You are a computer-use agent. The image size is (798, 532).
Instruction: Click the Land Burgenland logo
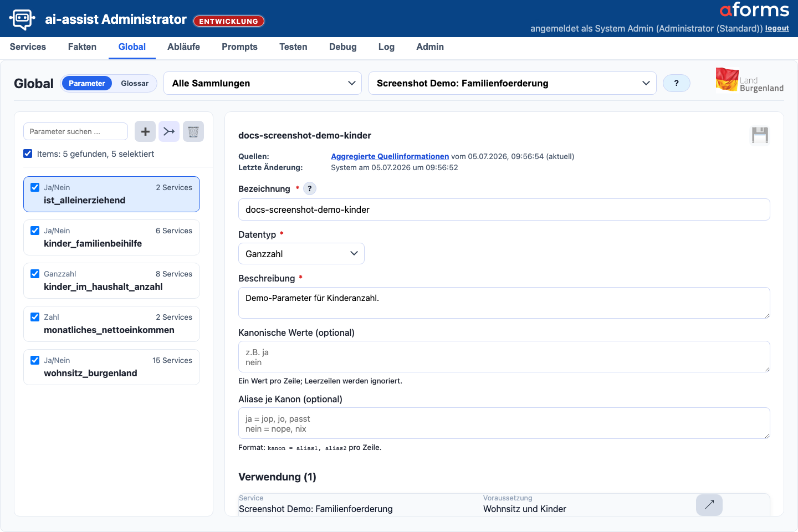pyautogui.click(x=750, y=80)
